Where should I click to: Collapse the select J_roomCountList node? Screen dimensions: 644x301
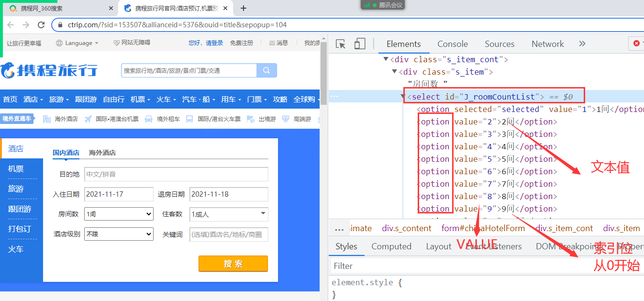(403, 97)
